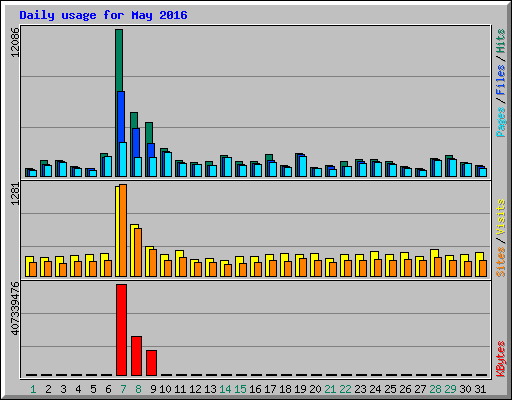Click day label 3 on the x-axis
Image resolution: width=512 pixels, height=400 pixels.
[x=63, y=389]
